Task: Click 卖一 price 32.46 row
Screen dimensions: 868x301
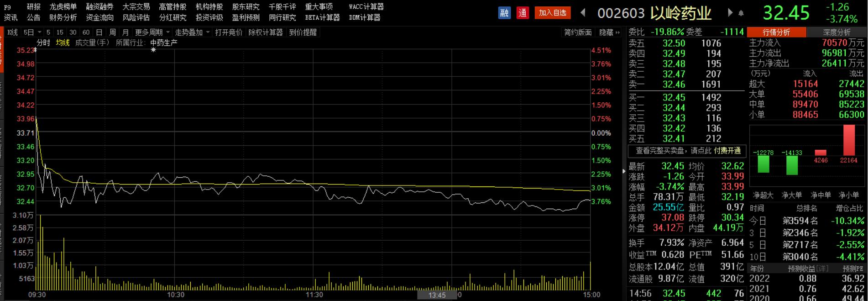Action: point(686,84)
